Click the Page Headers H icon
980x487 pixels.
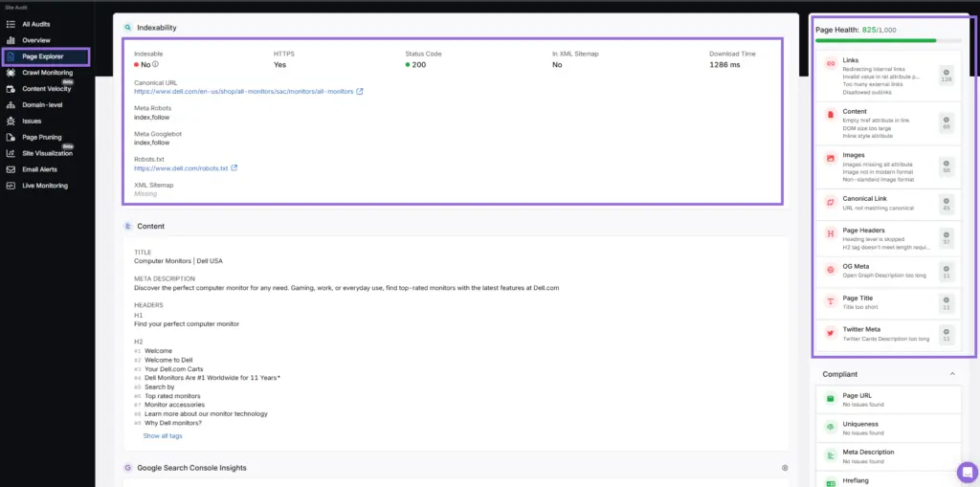tap(831, 233)
